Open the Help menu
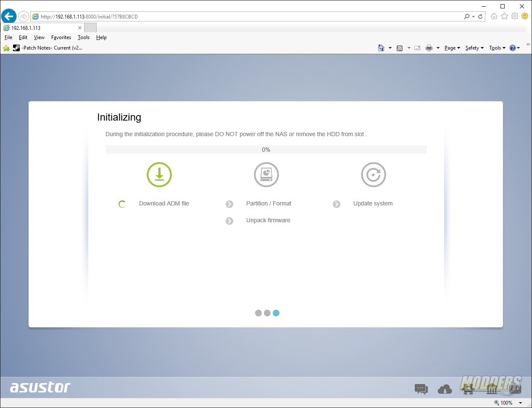This screenshot has width=532, height=408. click(x=101, y=37)
